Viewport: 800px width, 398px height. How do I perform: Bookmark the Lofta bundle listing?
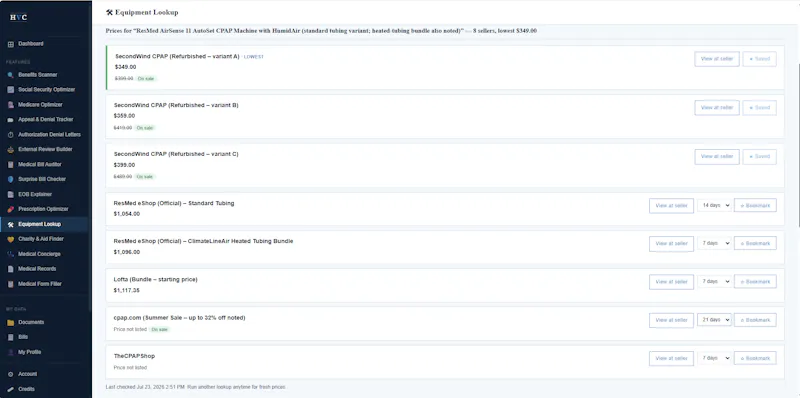tap(755, 282)
